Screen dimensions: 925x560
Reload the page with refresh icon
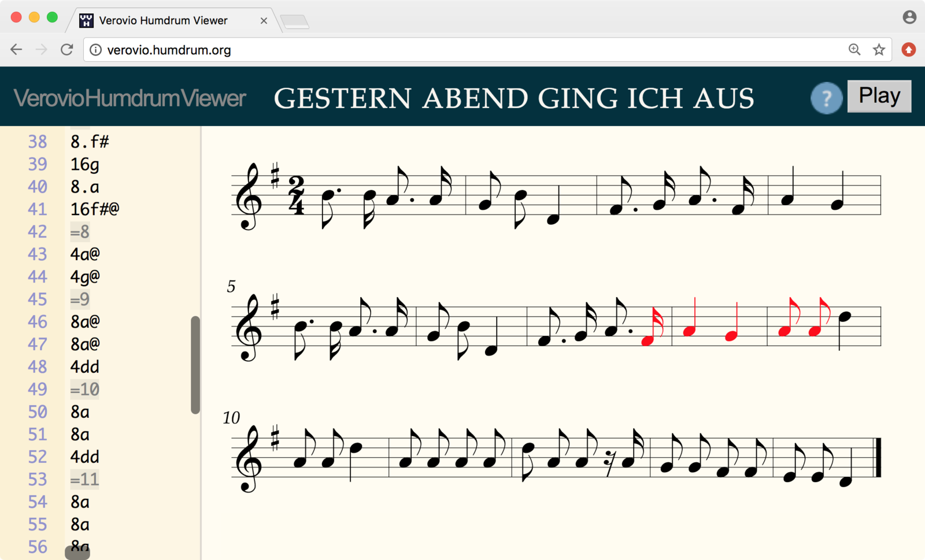point(67,50)
